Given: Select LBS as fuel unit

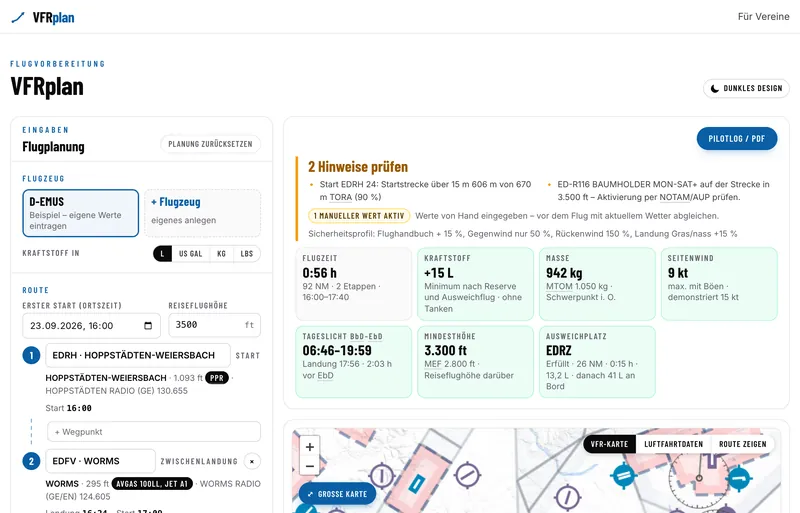Looking at the screenshot, I should (x=247, y=254).
